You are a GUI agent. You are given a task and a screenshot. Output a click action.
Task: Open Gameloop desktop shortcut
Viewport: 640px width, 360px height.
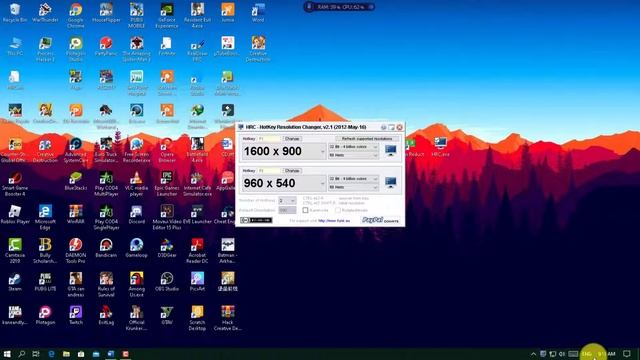tap(136, 248)
